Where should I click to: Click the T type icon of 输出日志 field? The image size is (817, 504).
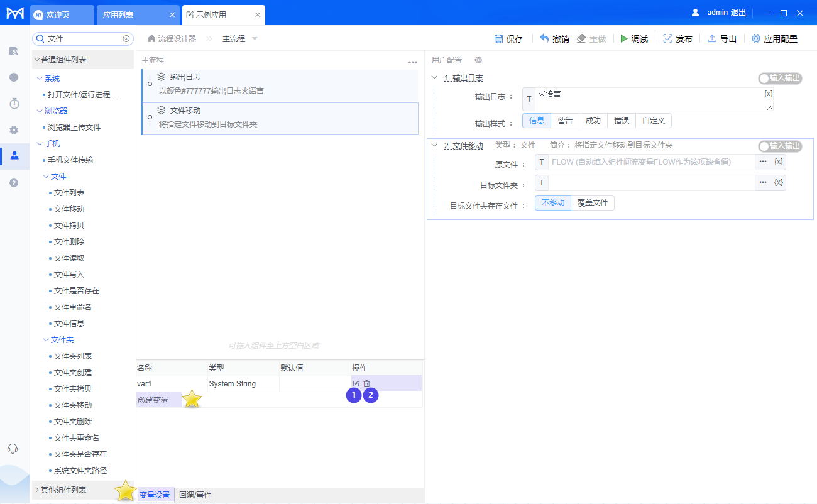coord(529,99)
